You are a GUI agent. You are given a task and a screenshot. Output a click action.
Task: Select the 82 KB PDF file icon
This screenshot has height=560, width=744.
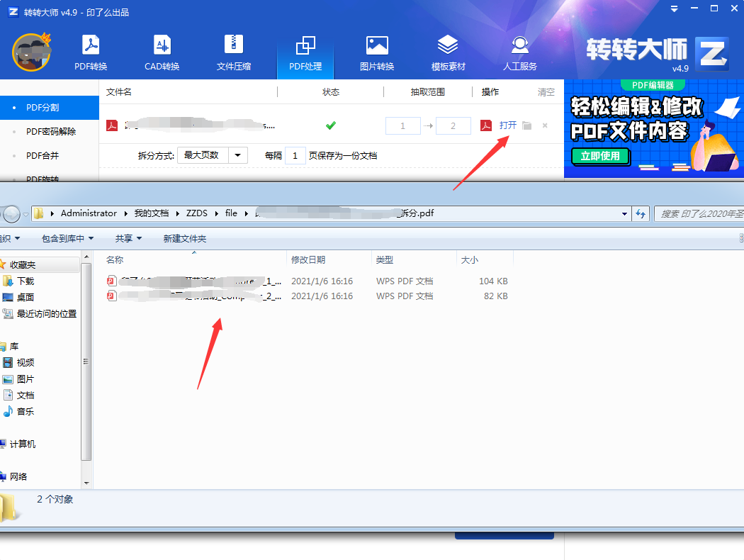[x=111, y=296]
